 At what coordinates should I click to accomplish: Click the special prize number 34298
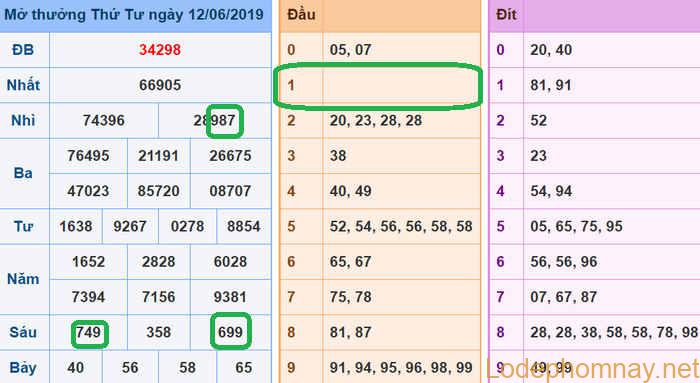tap(160, 50)
